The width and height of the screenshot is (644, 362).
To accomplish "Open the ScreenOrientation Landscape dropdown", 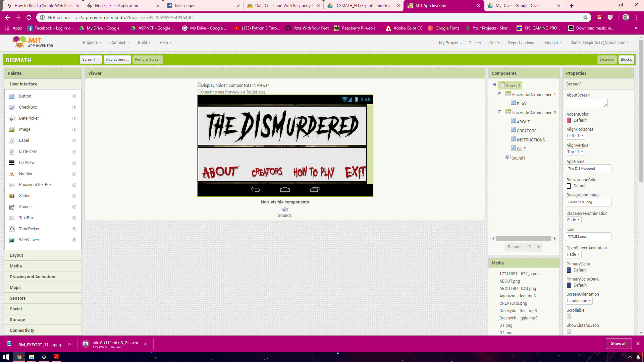I will click(x=579, y=301).
